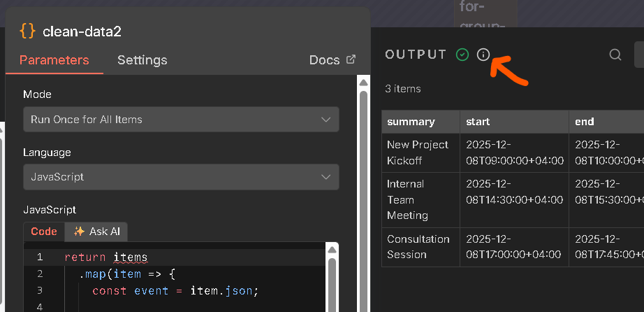Click the end column header

(x=585, y=122)
